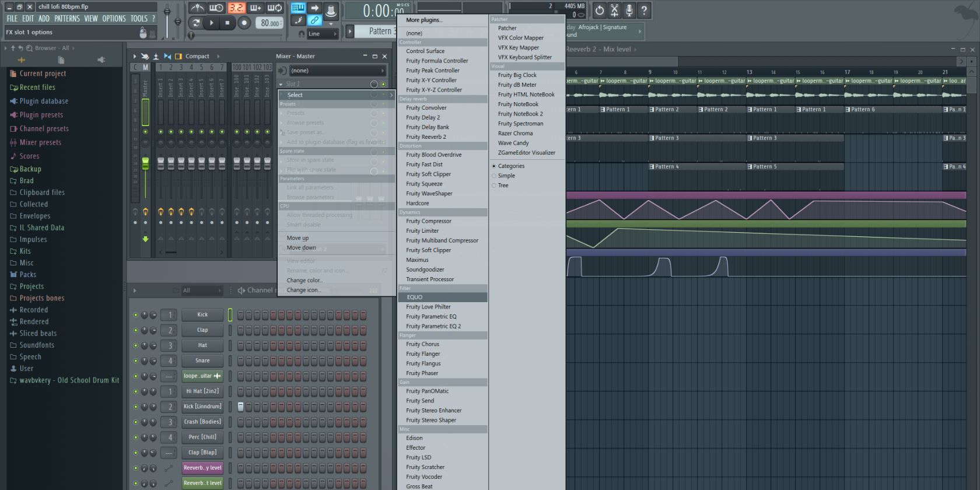Open the FILE menu
Image resolution: width=980 pixels, height=490 pixels.
coord(12,19)
